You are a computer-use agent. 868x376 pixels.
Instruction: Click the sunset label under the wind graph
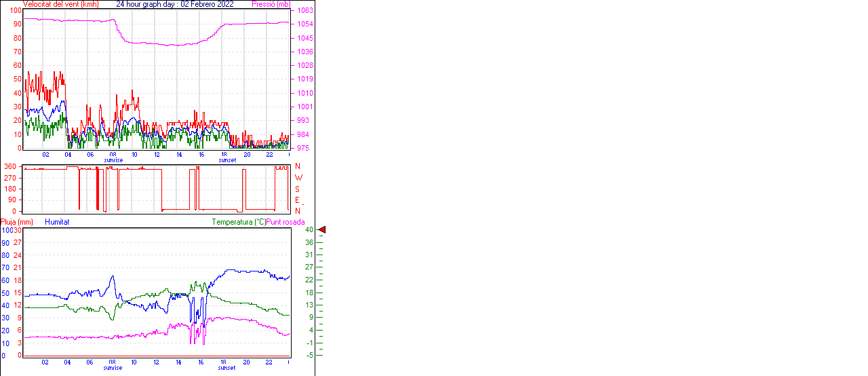coord(227,160)
